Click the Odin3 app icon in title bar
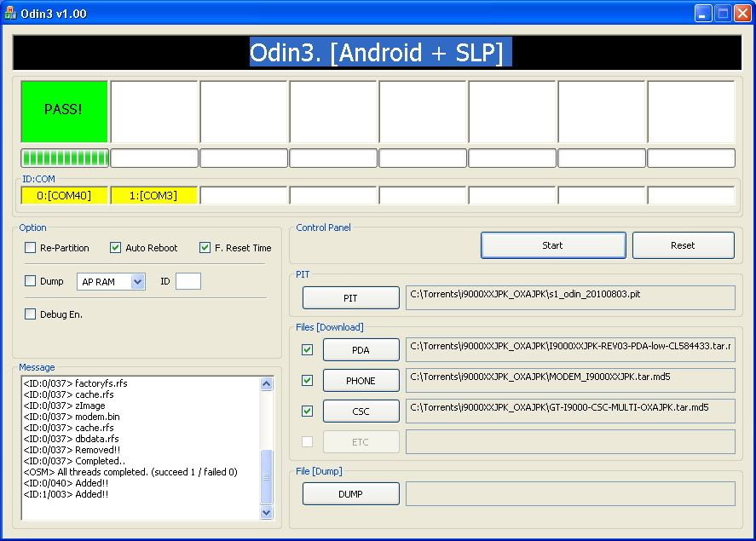 tap(10, 13)
